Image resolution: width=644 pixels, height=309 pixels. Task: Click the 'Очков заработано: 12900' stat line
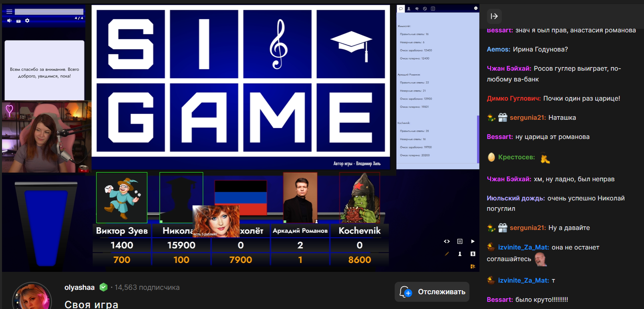pos(416,99)
